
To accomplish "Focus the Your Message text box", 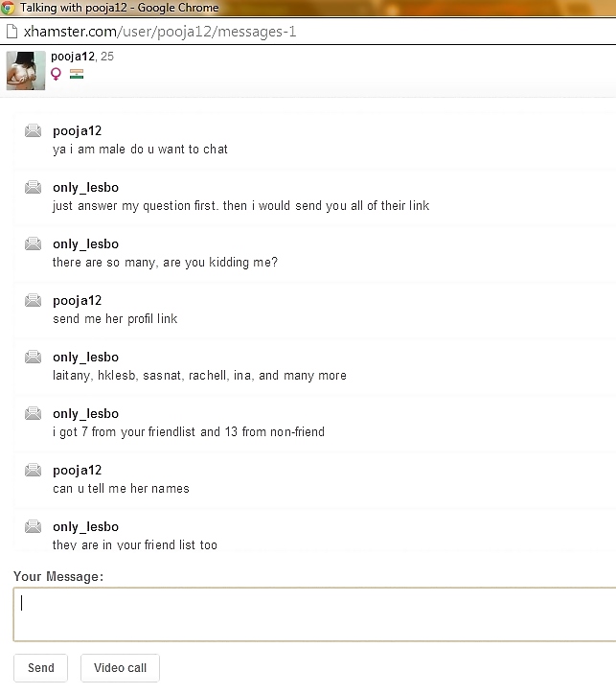I will point(314,613).
